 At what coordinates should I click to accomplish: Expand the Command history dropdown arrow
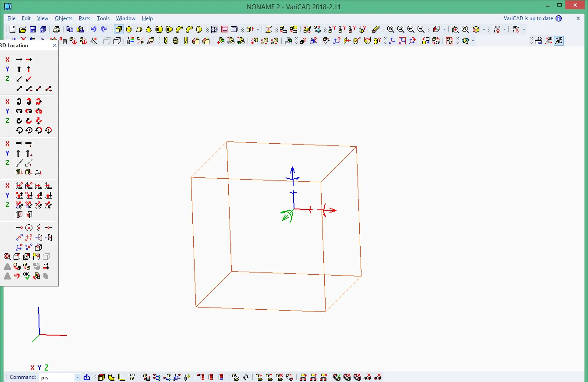click(78, 377)
